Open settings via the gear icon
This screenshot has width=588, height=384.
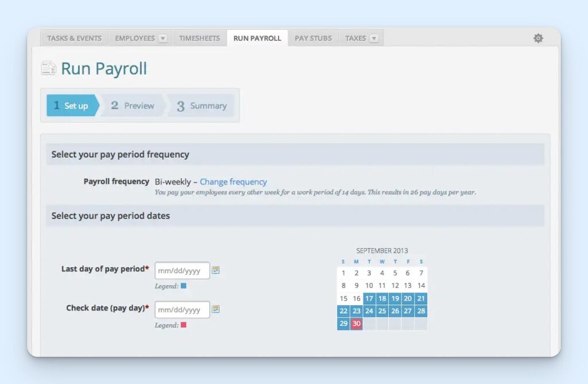pyautogui.click(x=538, y=38)
